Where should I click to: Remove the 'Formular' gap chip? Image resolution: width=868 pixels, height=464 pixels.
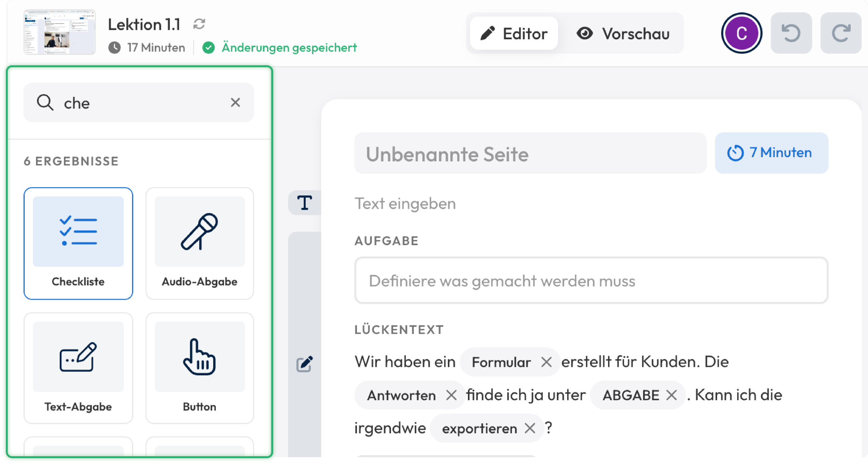546,362
